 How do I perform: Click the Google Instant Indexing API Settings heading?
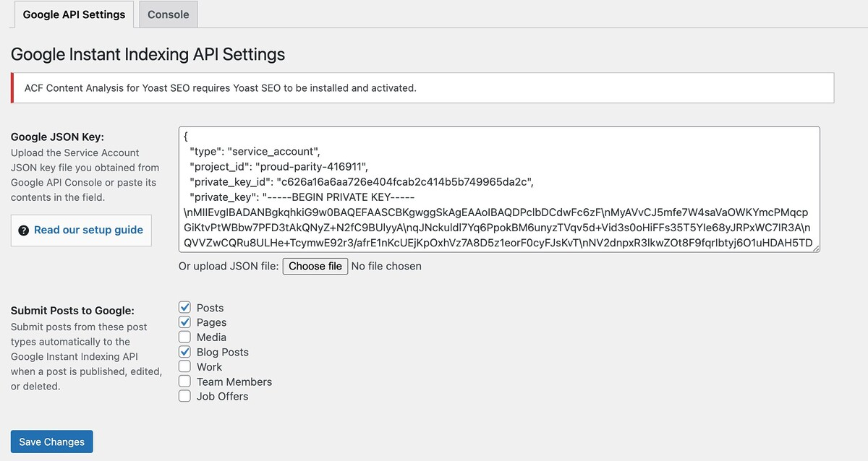tap(148, 54)
